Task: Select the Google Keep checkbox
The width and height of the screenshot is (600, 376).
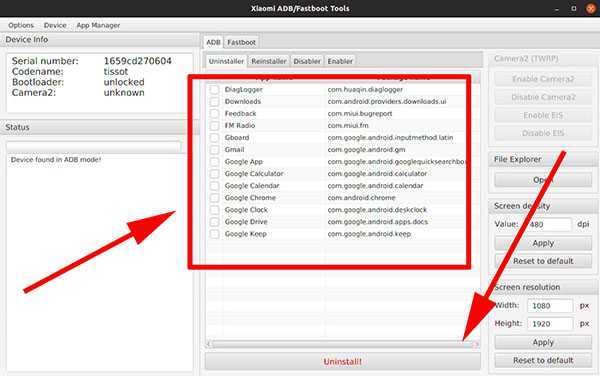Action: 214,234
